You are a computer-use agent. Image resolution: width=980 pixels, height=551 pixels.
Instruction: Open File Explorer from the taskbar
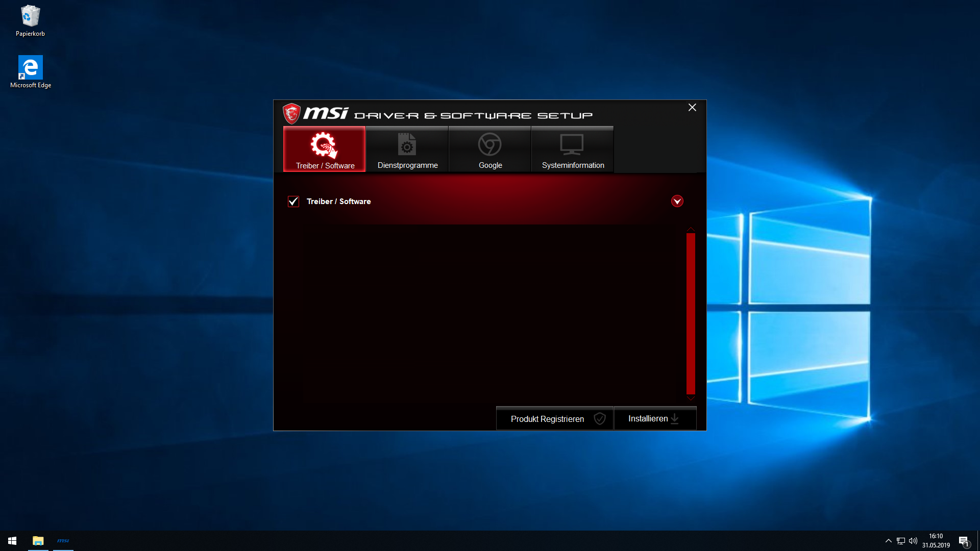(x=38, y=541)
